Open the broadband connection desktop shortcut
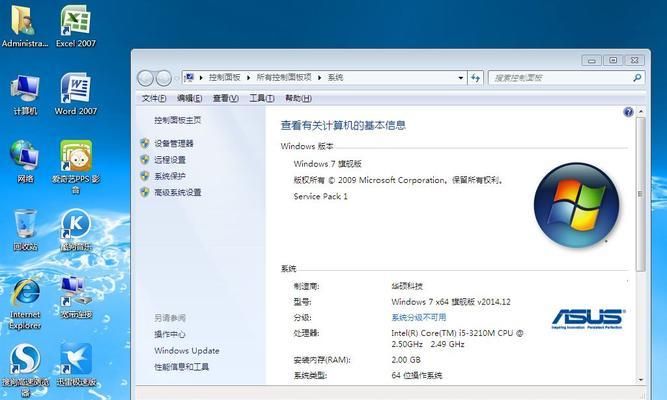This screenshot has width=667, height=400. pos(76,298)
